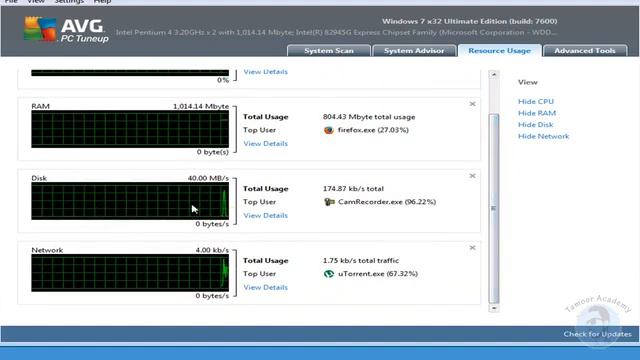Viewport: 640px width, 360px height.
Task: Open the System Advisor tab
Action: pyautogui.click(x=414, y=51)
